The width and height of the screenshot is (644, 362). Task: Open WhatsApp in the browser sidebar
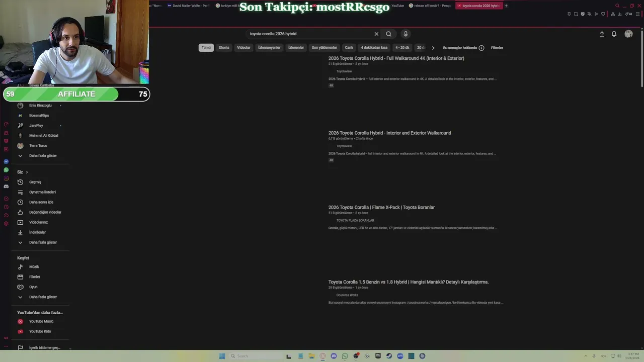pos(6,170)
